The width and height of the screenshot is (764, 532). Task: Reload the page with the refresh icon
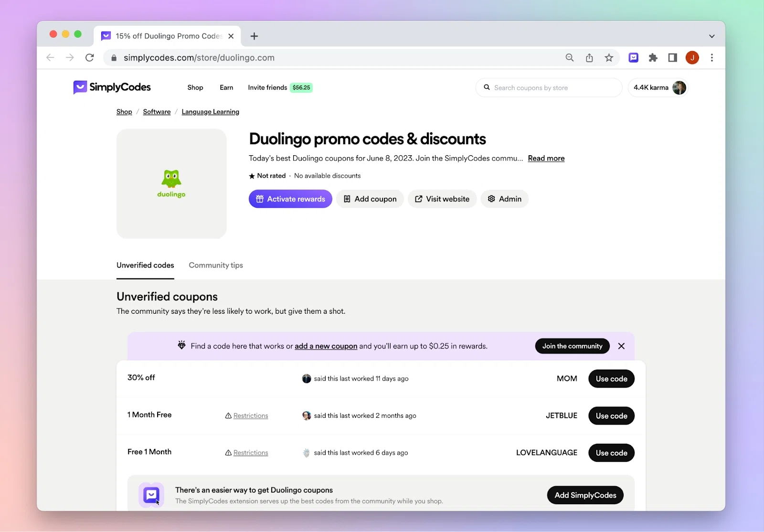coord(89,58)
